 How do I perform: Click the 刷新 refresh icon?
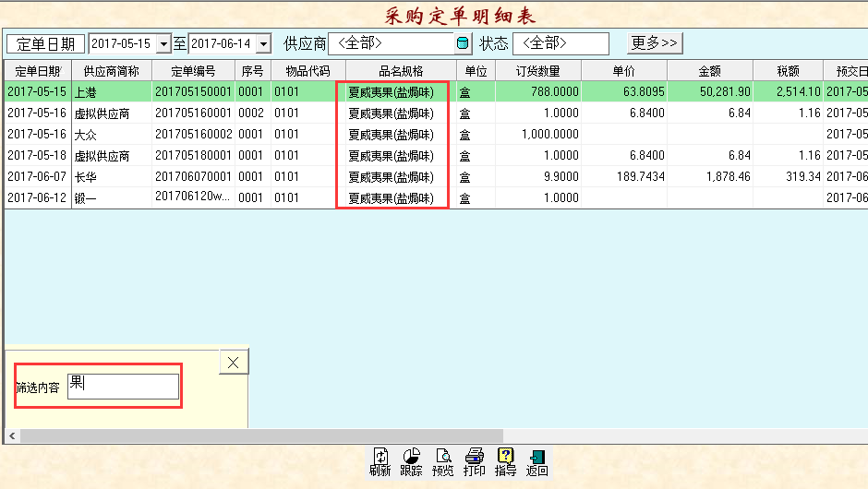pos(380,462)
